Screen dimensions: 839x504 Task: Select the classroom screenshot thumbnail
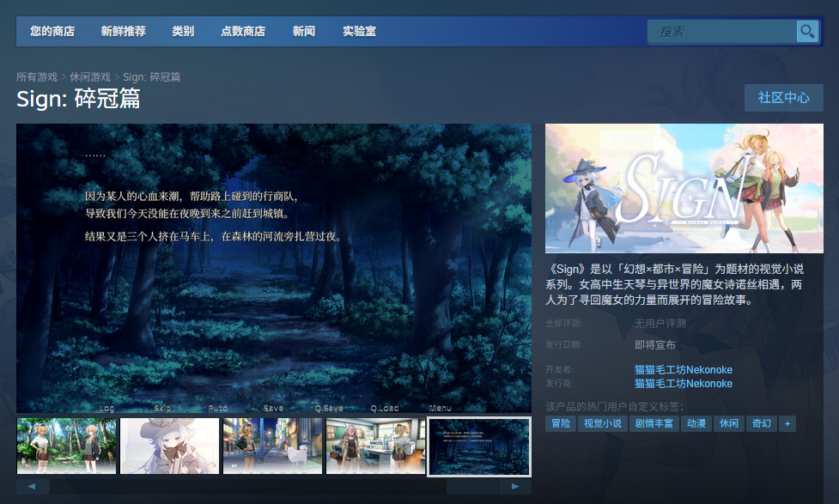[x=375, y=446]
